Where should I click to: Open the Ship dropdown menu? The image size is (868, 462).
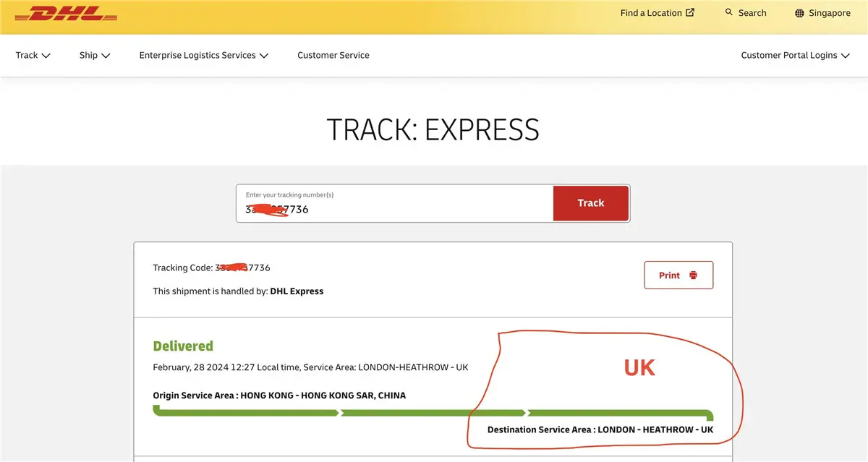pos(94,55)
